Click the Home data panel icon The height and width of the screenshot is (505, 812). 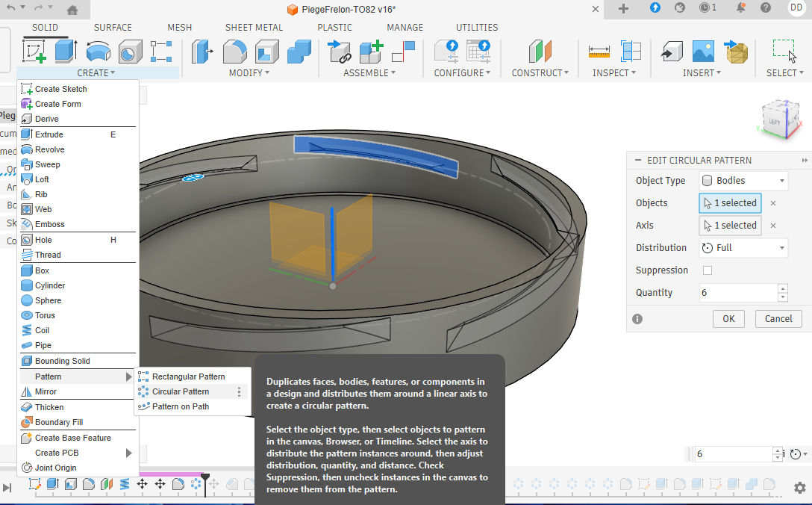[x=72, y=10]
